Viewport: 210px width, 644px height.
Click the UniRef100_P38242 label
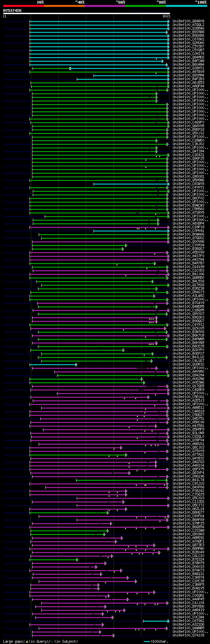[x=188, y=491]
